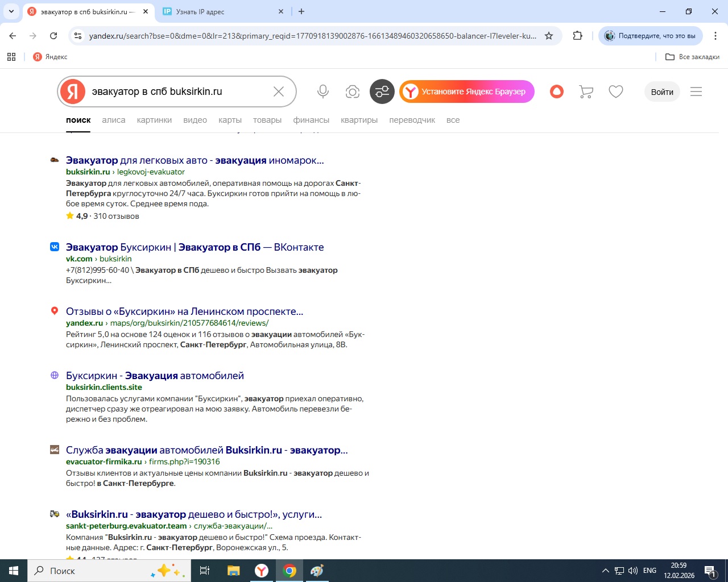
Task: Select the 'алиса' search tab
Action: coord(114,120)
